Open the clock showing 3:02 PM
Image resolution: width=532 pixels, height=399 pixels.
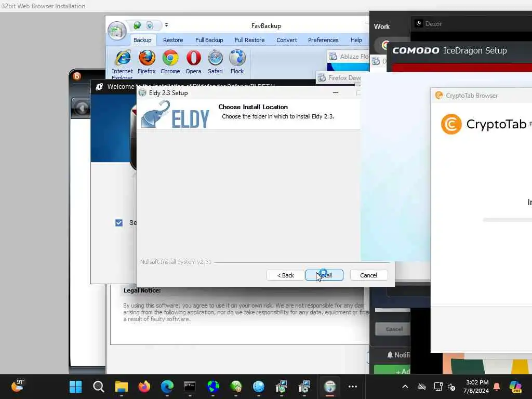pyautogui.click(x=476, y=387)
